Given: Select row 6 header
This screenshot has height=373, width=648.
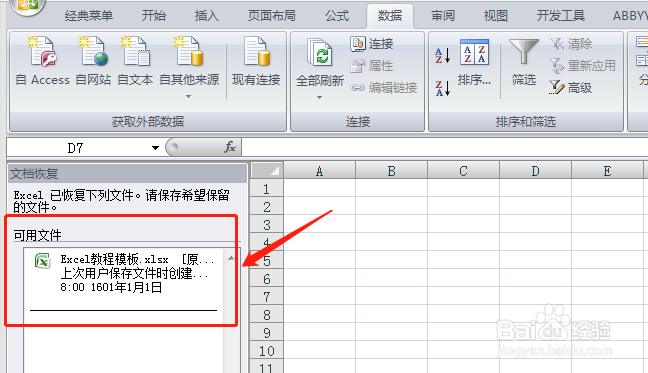Looking at the screenshot, I should click(267, 279).
